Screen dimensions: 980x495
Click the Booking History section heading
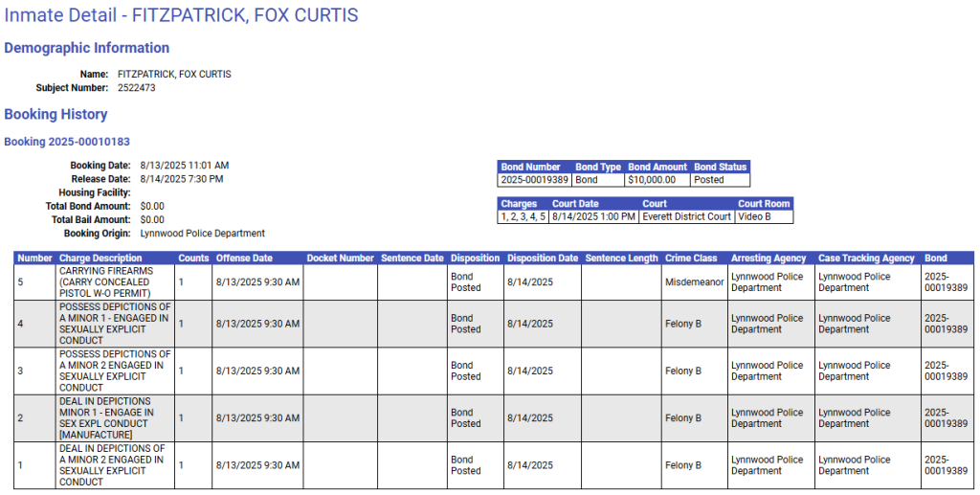point(56,115)
